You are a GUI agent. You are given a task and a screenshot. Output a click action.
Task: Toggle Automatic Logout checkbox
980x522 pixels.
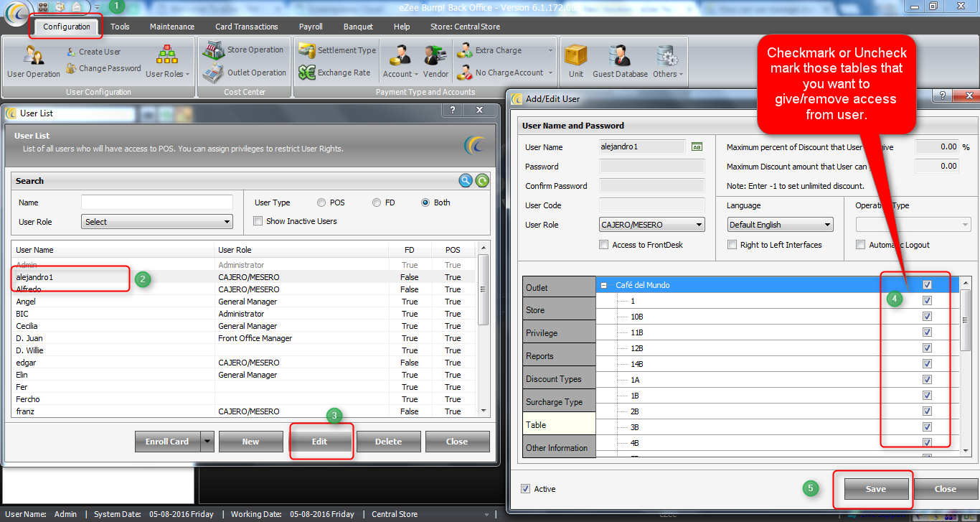pos(860,245)
